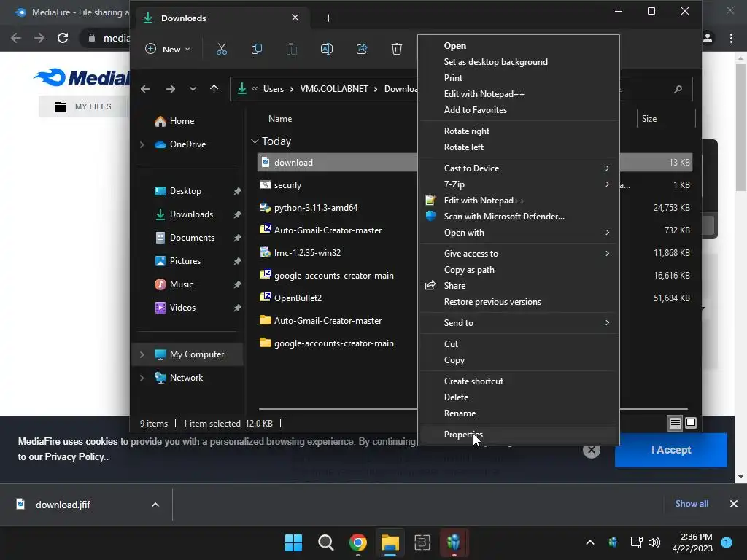Open the Windows Start menu
This screenshot has width=747, height=560.
(293, 542)
